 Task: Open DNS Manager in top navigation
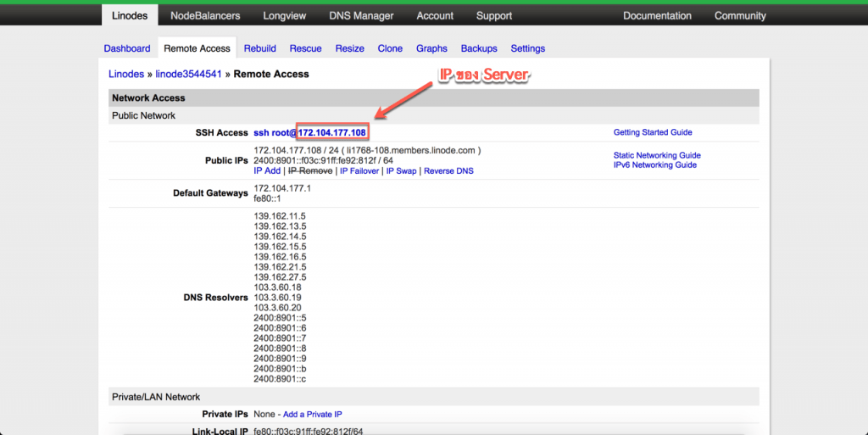point(361,15)
